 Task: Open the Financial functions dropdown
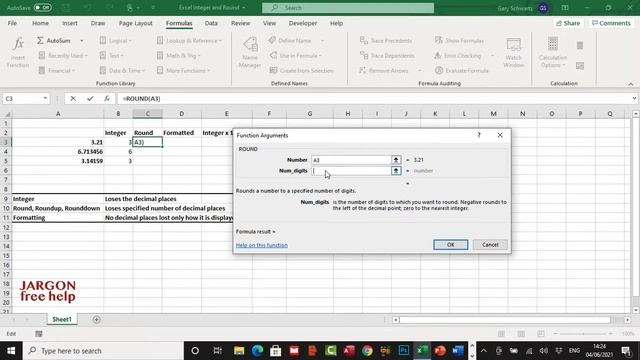(57, 71)
